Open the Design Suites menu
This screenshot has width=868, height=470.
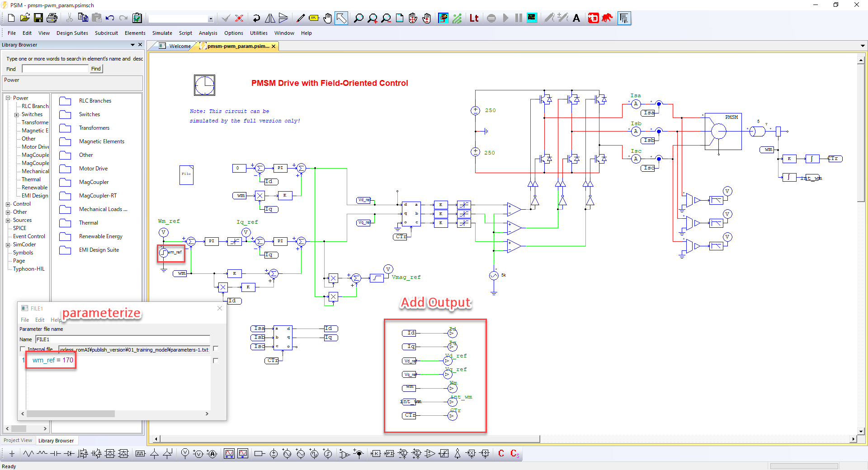(72, 33)
